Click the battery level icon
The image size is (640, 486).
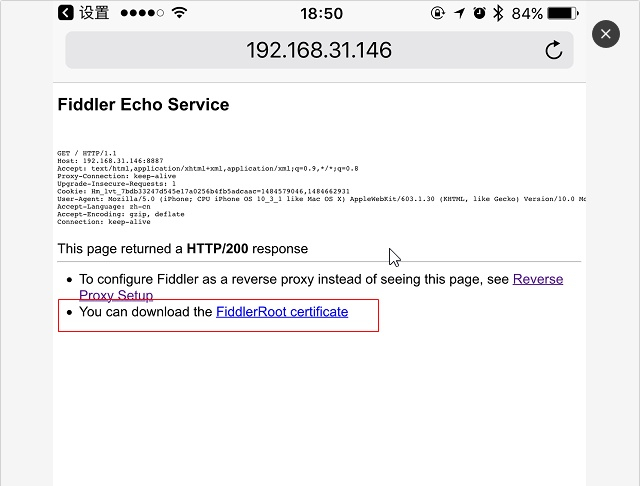pos(563,14)
